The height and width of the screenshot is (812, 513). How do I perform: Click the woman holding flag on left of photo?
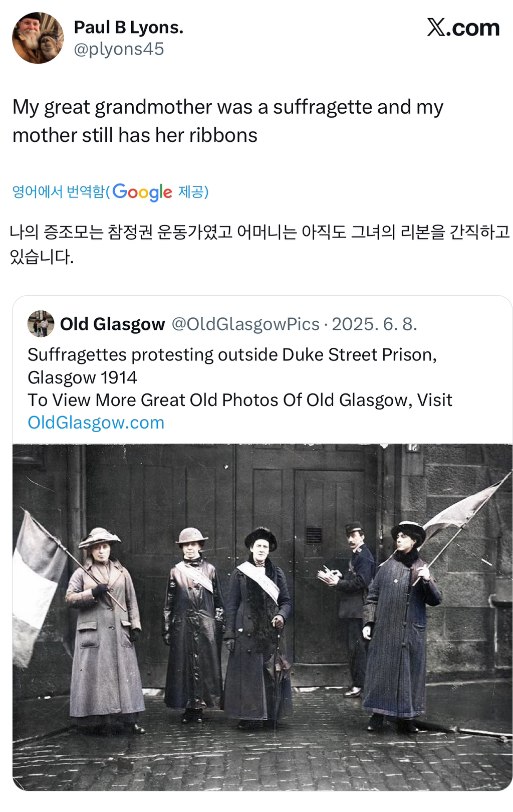104,630
